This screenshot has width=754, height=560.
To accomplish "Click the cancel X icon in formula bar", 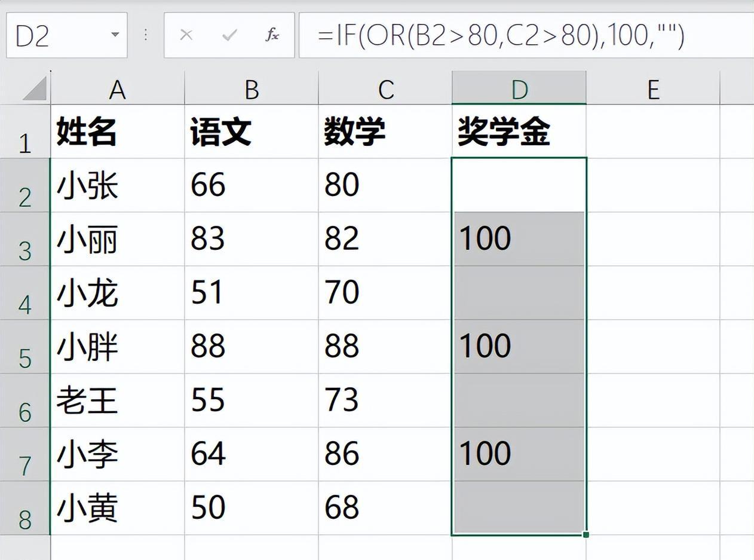I will (x=186, y=35).
